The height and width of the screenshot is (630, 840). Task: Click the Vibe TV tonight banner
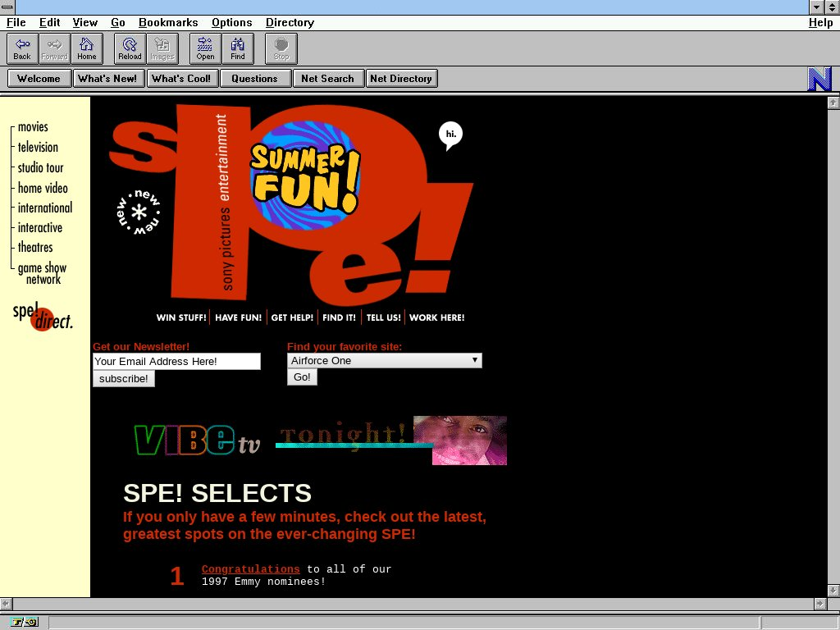[x=320, y=441]
